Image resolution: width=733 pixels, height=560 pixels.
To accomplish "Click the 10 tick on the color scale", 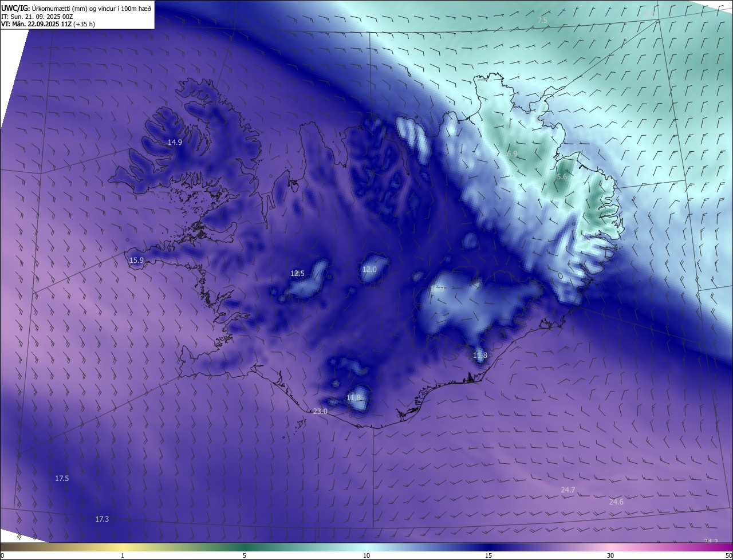I will pos(366,555).
